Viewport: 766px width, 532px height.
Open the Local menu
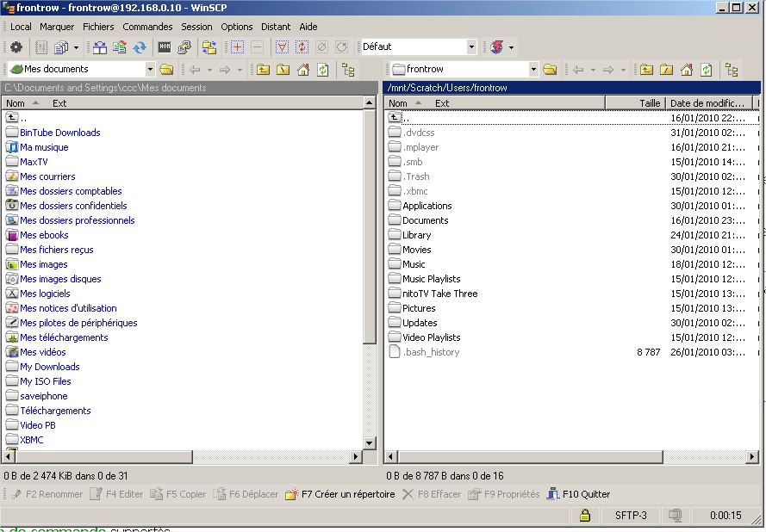[21, 27]
